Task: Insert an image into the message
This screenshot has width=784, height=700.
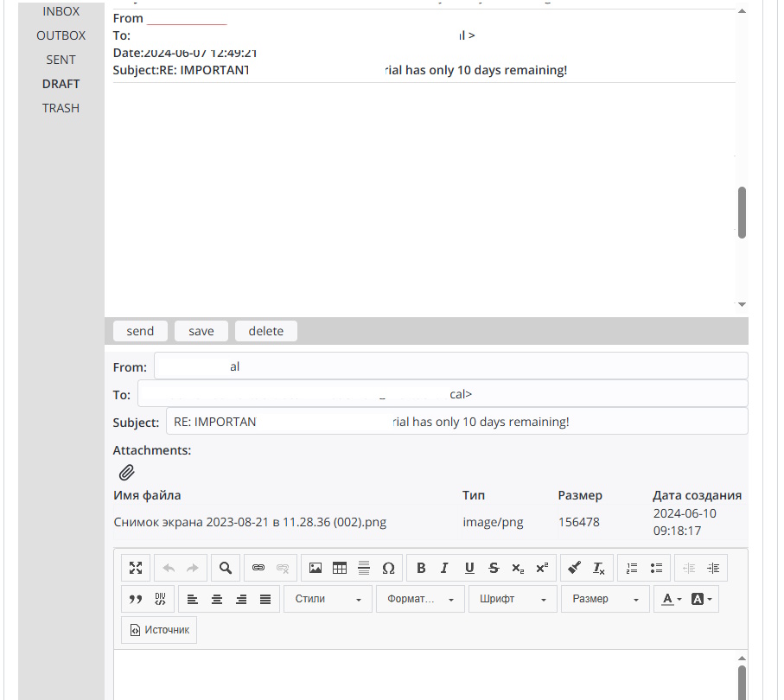Action: tap(316, 568)
